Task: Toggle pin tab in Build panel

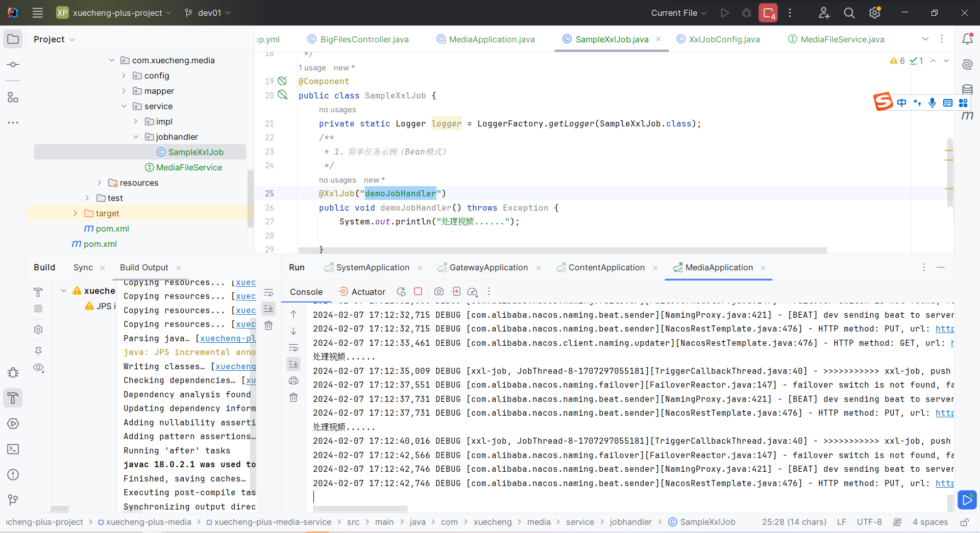Action: pyautogui.click(x=38, y=351)
